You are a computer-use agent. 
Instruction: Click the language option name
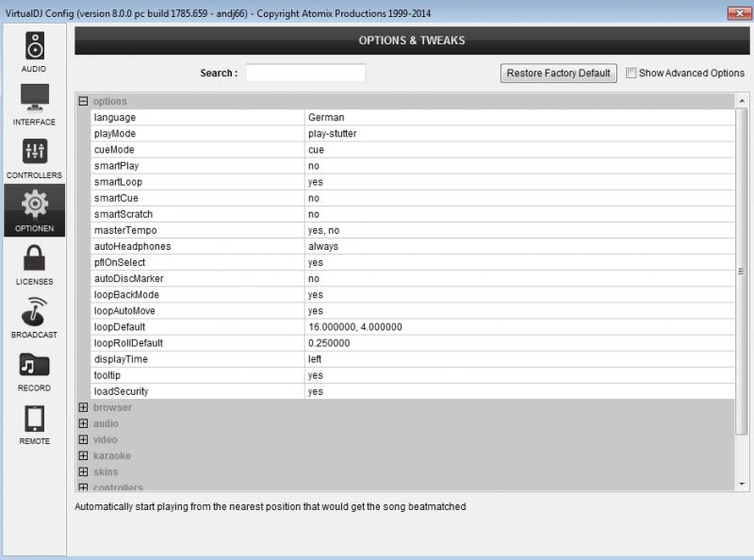115,118
